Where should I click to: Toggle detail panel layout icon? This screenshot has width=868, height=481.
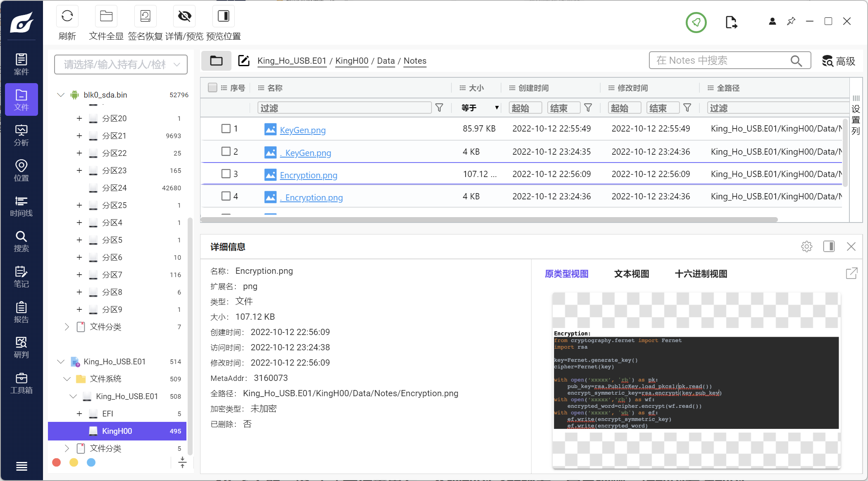coord(829,246)
